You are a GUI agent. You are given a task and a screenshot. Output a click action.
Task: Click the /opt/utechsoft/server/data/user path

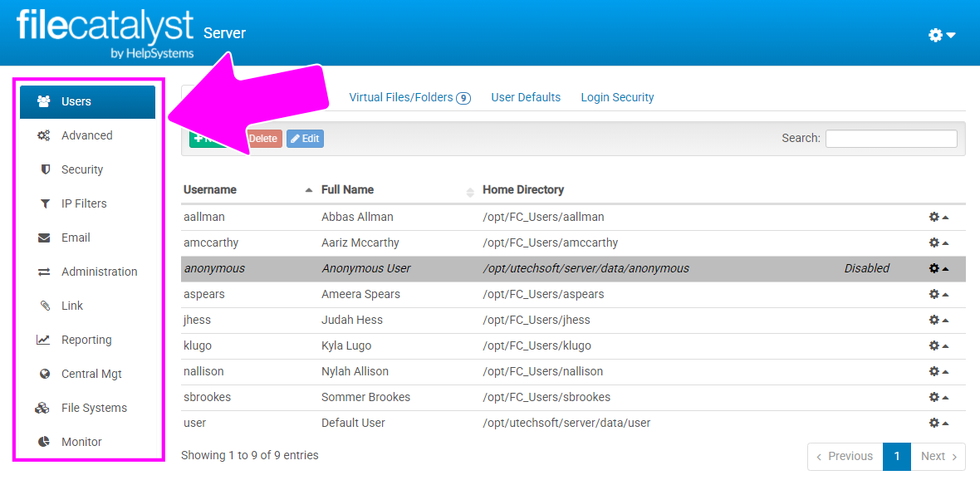click(x=567, y=423)
